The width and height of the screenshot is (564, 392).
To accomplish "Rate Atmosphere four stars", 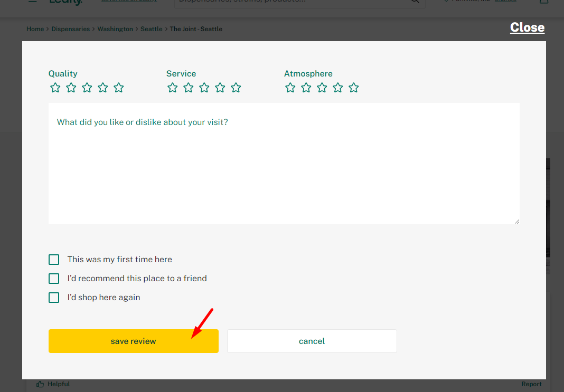I will (x=338, y=88).
